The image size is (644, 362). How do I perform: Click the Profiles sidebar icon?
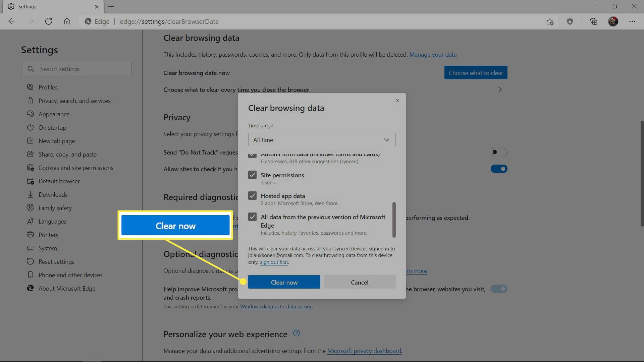pos(30,87)
